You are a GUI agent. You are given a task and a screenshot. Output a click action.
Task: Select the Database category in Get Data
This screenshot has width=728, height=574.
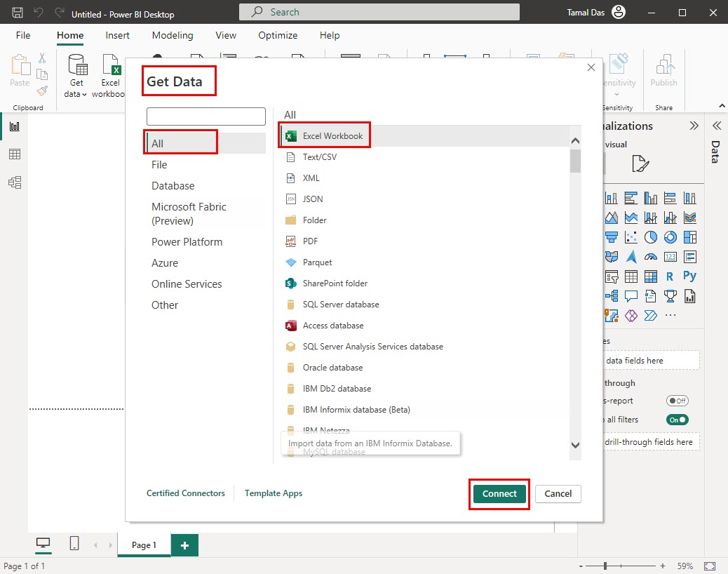[173, 186]
